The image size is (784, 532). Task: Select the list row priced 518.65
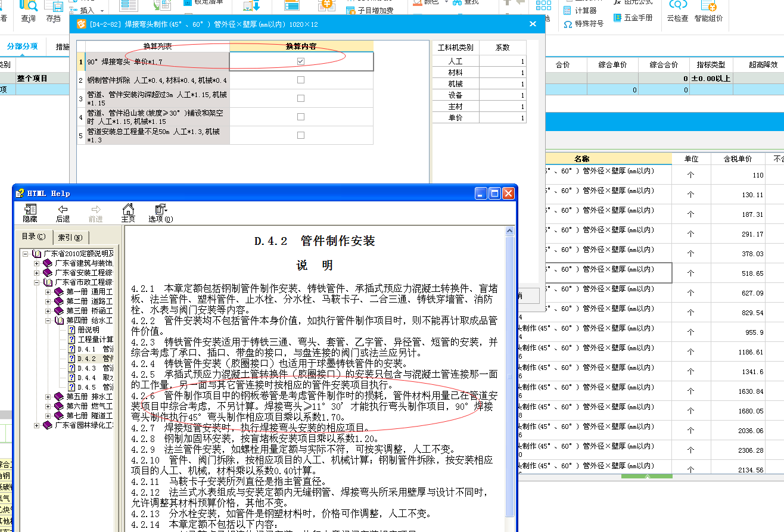[x=664, y=273]
